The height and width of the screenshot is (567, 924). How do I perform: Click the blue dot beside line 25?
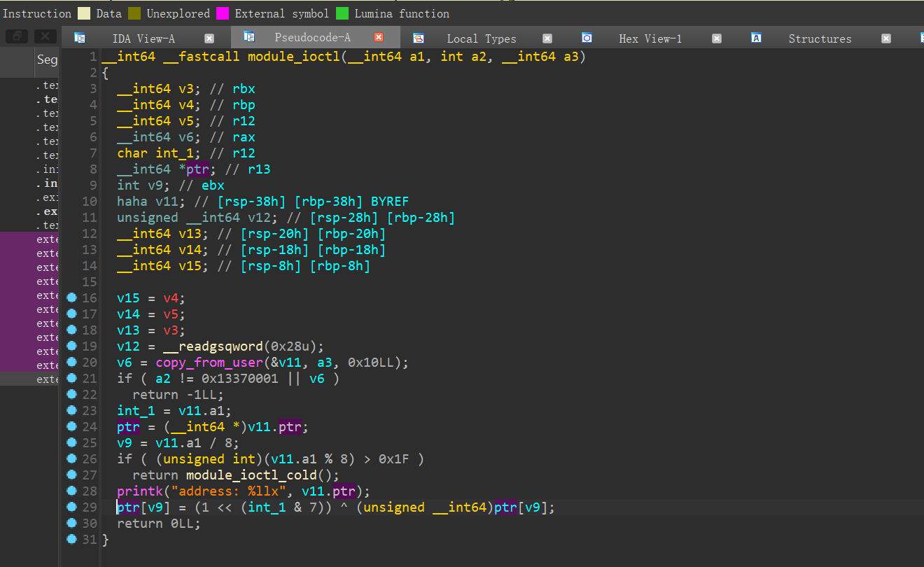(x=71, y=442)
